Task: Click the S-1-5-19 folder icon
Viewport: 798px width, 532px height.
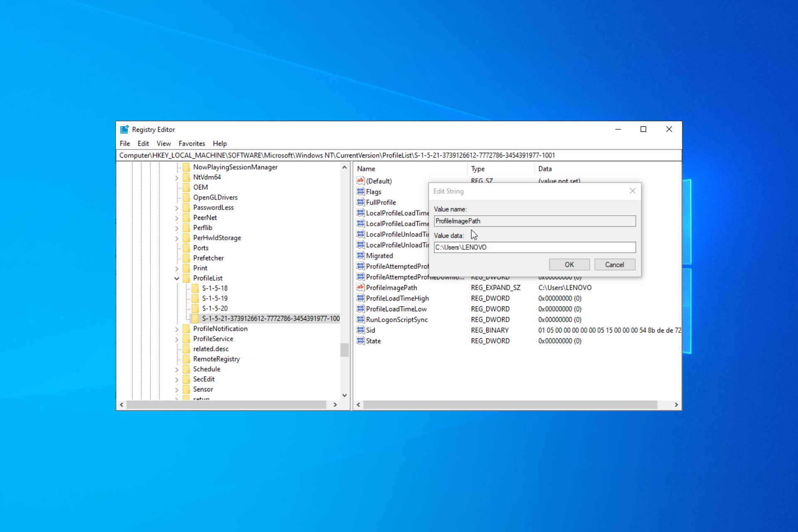Action: [195, 298]
